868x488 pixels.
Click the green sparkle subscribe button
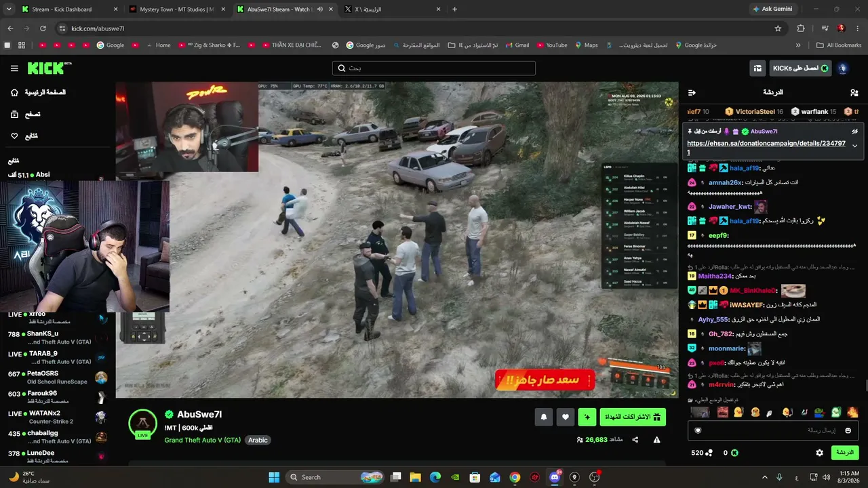[x=587, y=418]
